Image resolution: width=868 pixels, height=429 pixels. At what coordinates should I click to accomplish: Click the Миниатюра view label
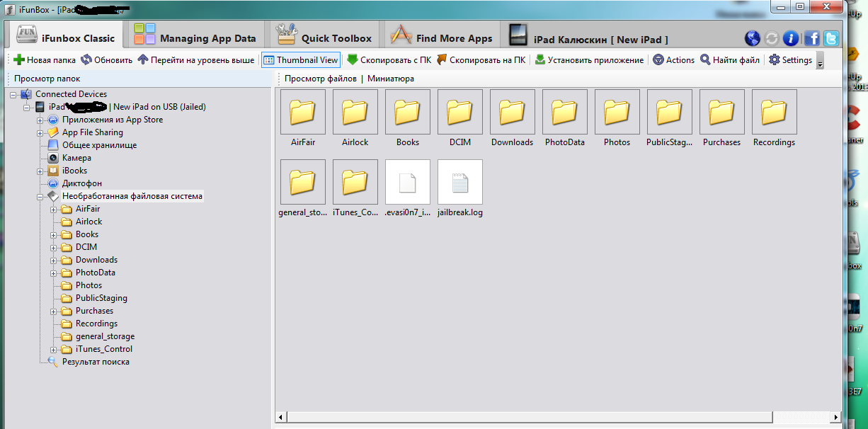click(x=391, y=79)
